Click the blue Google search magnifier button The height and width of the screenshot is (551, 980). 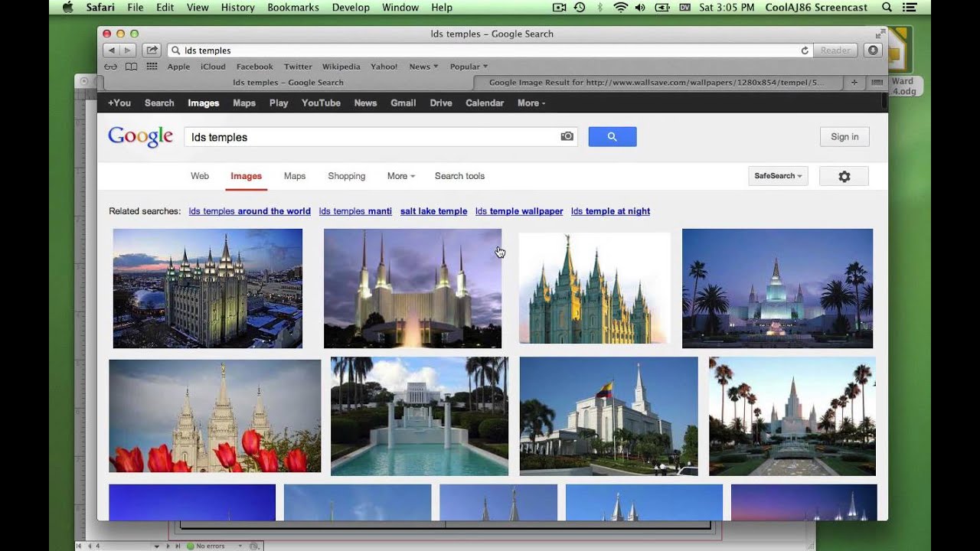point(612,137)
